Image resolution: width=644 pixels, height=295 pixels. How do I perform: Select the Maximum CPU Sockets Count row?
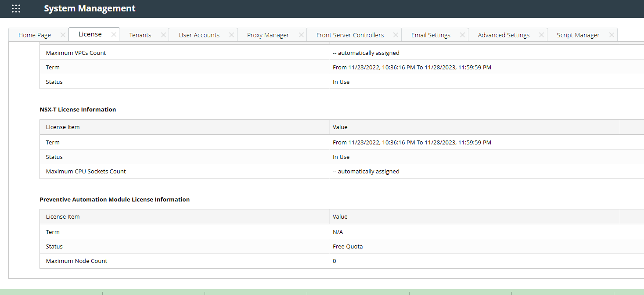(86, 171)
